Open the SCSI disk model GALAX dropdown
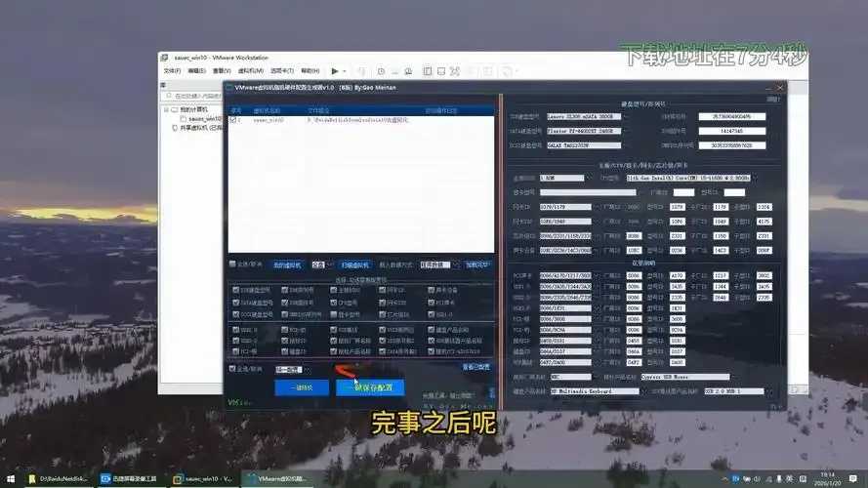This screenshot has height=488, width=868. (588, 145)
